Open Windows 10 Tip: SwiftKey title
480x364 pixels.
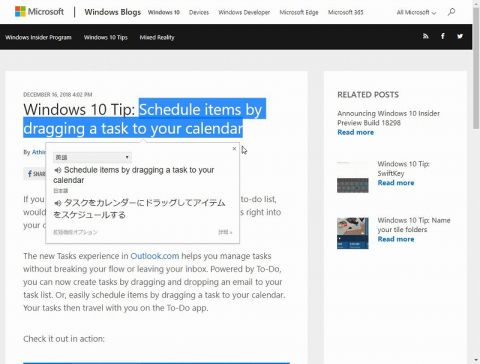click(x=403, y=168)
